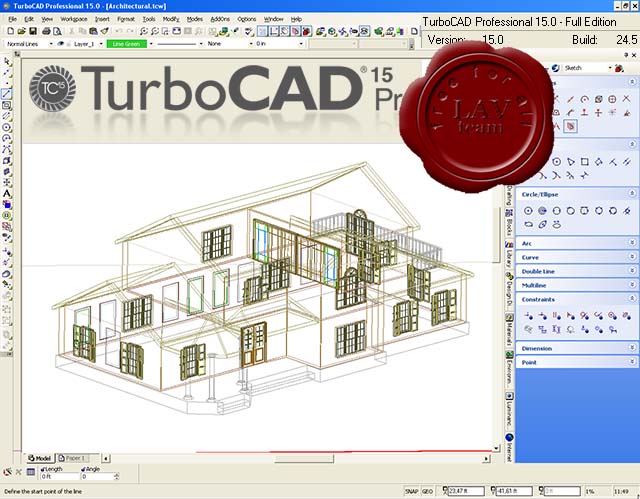Toggle the Z coordinate lock icon
The height and width of the screenshot is (499, 640).
541,490
